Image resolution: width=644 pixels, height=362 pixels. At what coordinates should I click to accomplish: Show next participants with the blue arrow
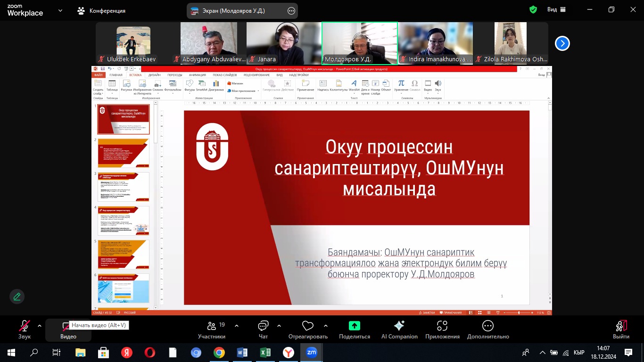click(562, 43)
